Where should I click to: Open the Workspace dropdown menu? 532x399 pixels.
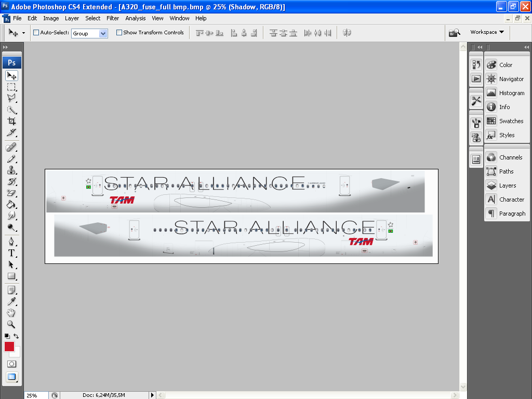coord(487,32)
